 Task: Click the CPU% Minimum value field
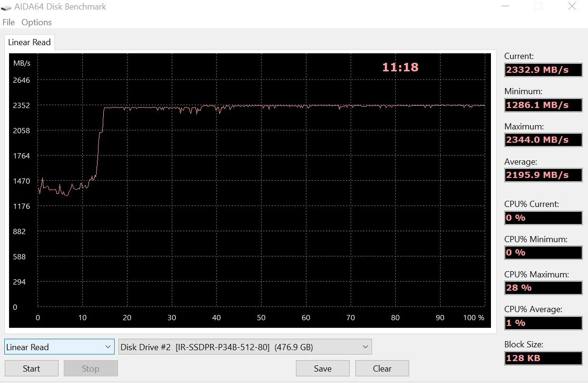(543, 253)
